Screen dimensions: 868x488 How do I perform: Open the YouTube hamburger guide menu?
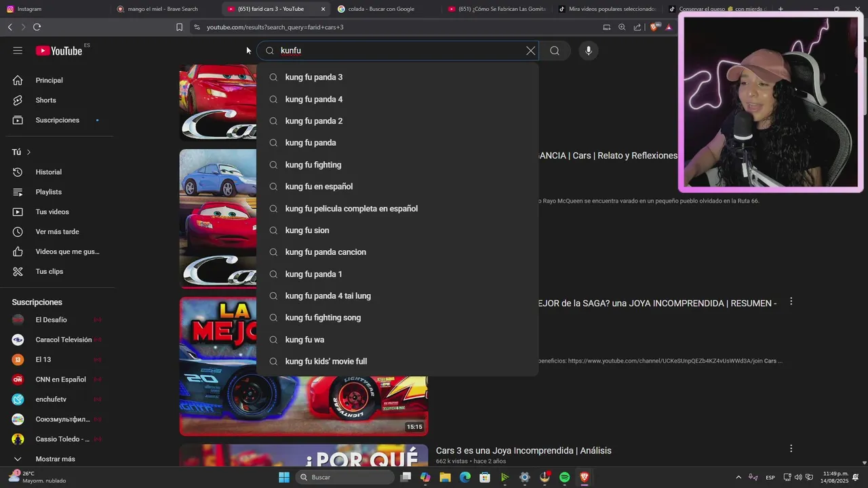18,51
